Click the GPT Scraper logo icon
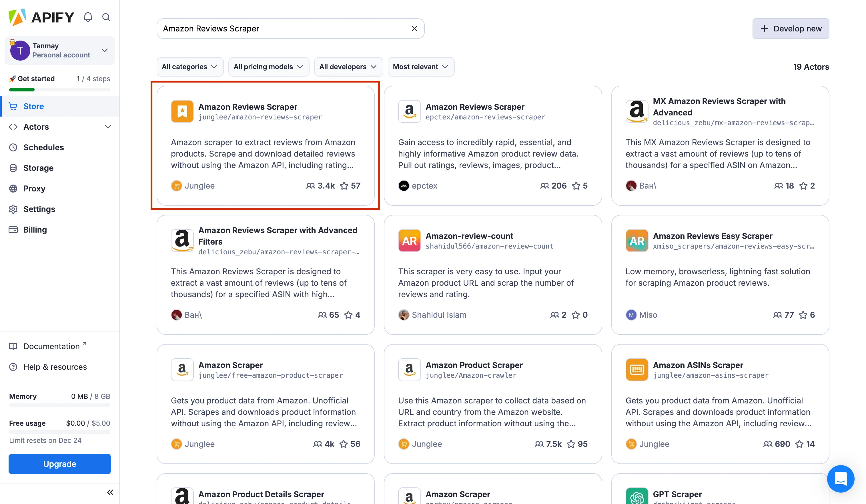Image resolution: width=866 pixels, height=504 pixels. (x=636, y=497)
